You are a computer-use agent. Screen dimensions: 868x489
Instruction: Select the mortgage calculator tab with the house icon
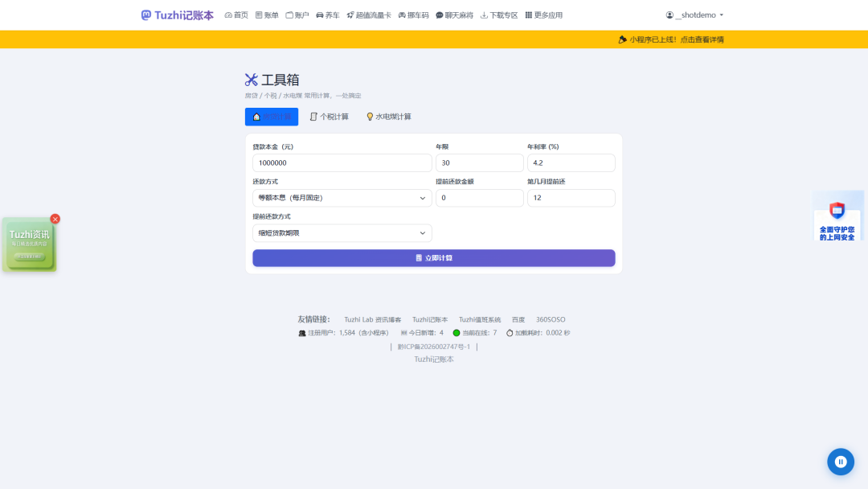(x=272, y=117)
